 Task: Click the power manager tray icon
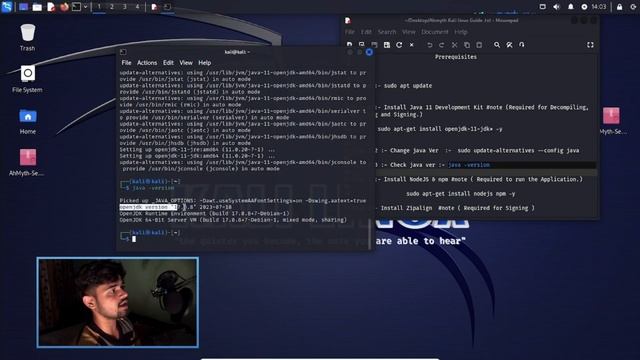[584, 7]
